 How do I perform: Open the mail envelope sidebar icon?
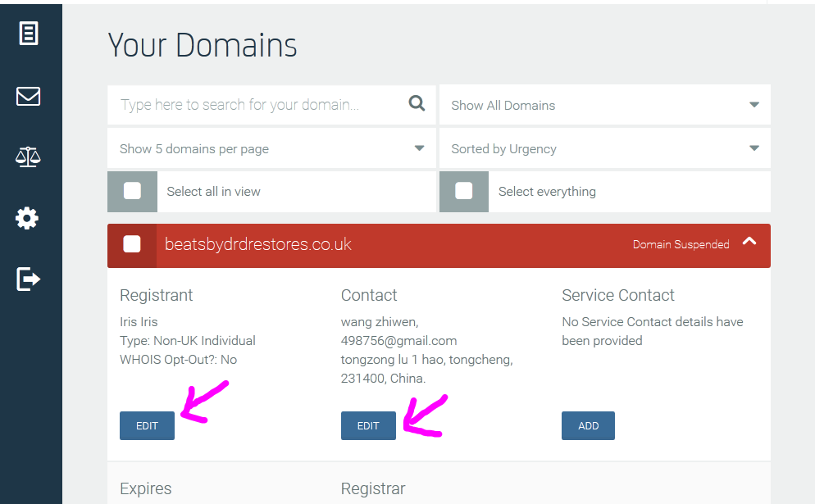coord(28,96)
